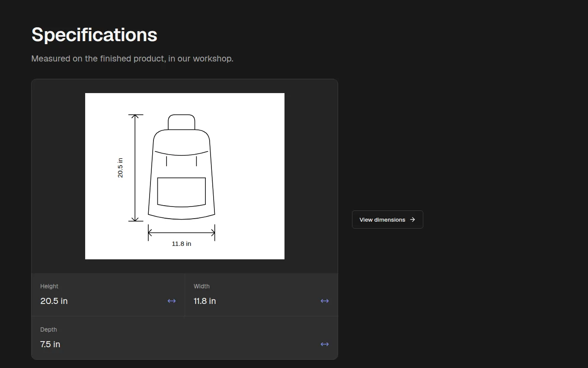Click the 'Measured on the finished product' subtitle

click(x=132, y=58)
